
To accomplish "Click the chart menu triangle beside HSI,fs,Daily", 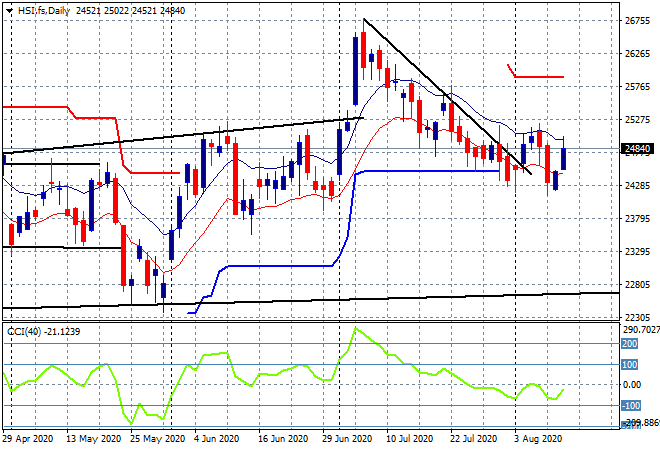I will tap(9, 11).
